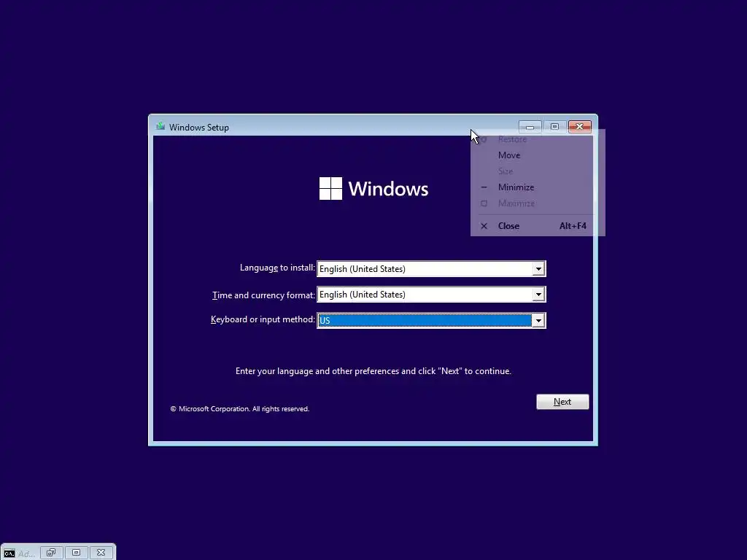
Task: Click the Keyboard or input method label
Action: 263,319
